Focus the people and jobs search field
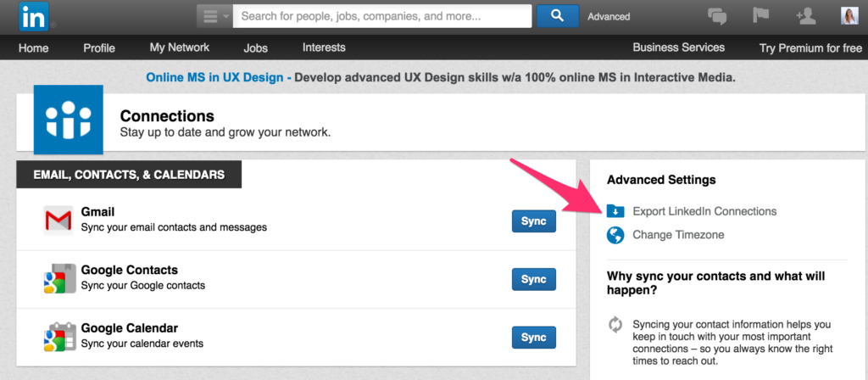 [x=382, y=16]
